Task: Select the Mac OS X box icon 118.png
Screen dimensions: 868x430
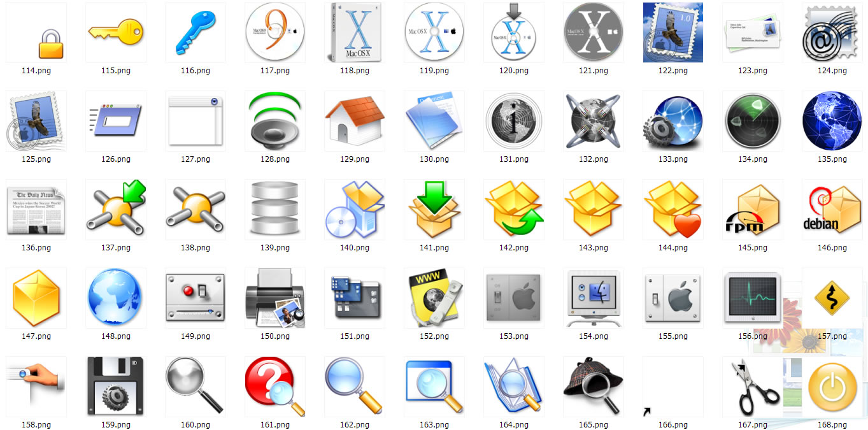Action: tap(355, 32)
